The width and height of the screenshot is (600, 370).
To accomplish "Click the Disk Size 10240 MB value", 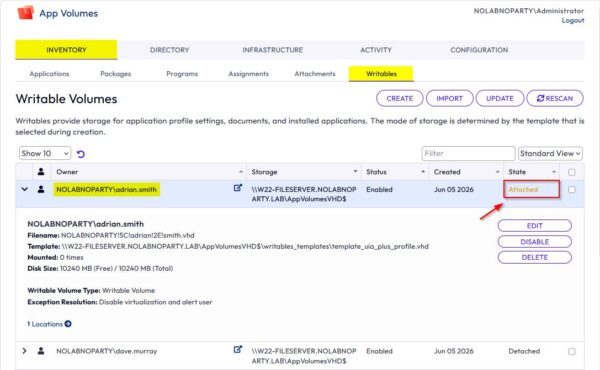I will pyautogui.click(x=116, y=269).
